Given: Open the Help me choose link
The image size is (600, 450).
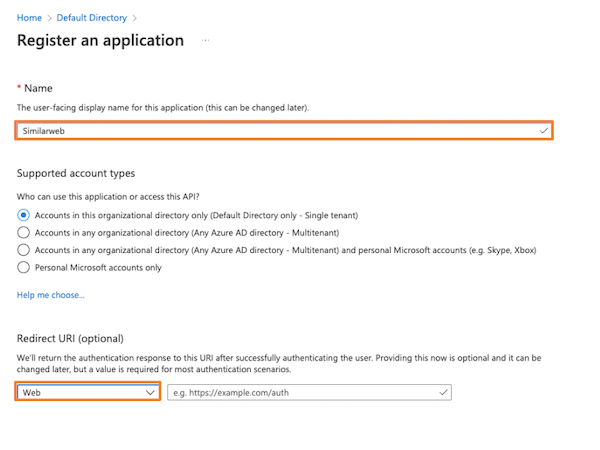Looking at the screenshot, I should (51, 295).
